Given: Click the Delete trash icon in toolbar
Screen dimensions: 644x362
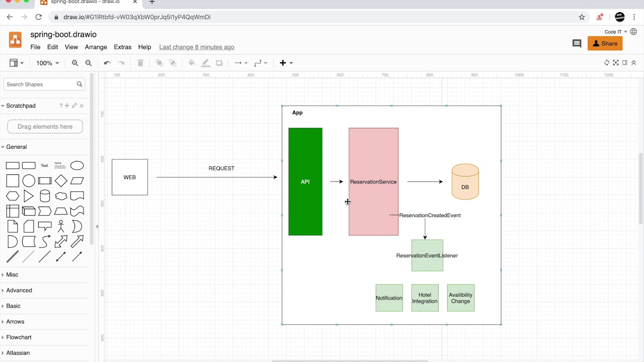Looking at the screenshot, I should (140, 63).
